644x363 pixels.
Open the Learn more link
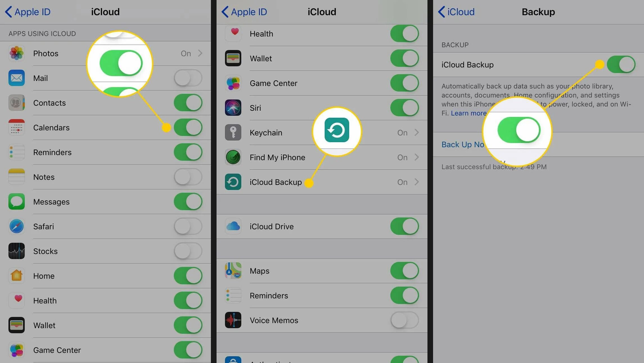469,113
